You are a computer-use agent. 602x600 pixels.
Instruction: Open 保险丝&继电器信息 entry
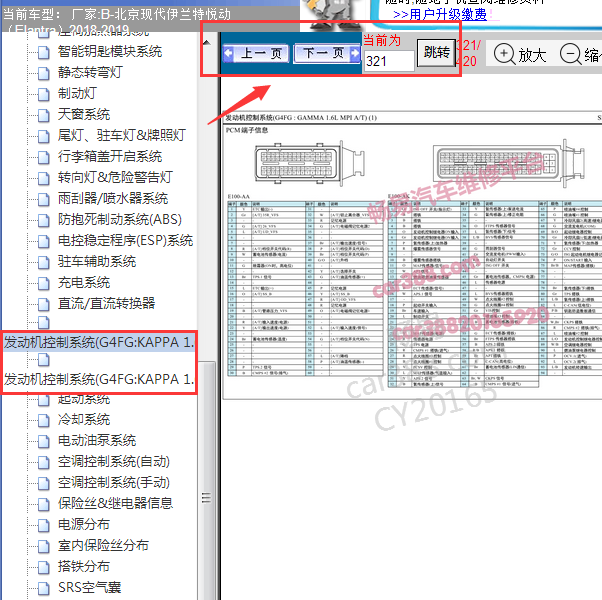click(x=115, y=504)
